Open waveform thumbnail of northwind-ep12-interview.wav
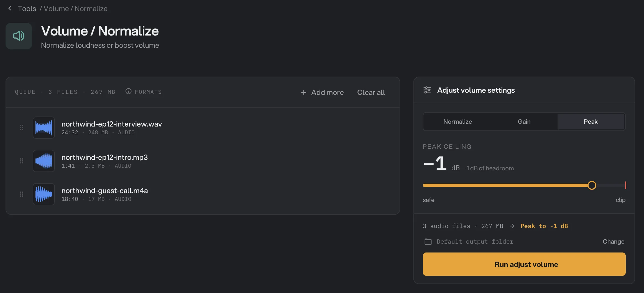Image resolution: width=644 pixels, height=293 pixels. point(44,128)
